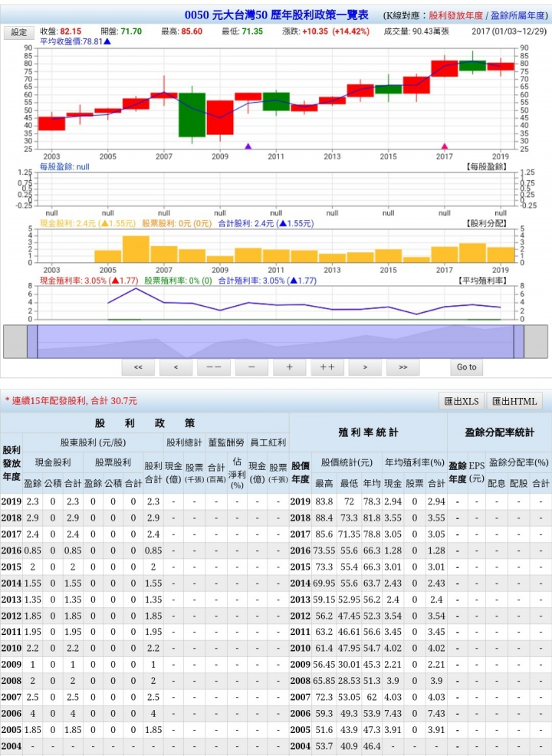Click the 員工紅利 column header
The height and width of the screenshot is (756, 552).
pos(268,442)
